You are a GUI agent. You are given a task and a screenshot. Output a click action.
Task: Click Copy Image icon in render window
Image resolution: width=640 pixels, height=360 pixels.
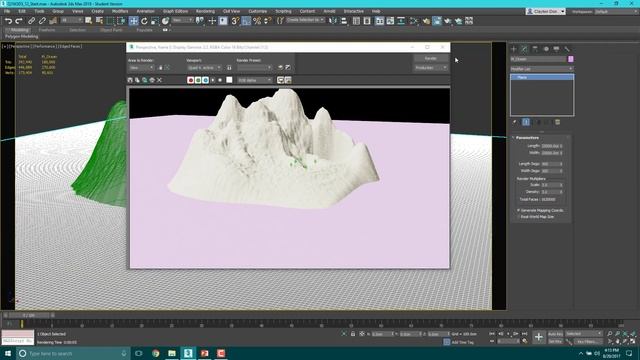tap(137, 80)
